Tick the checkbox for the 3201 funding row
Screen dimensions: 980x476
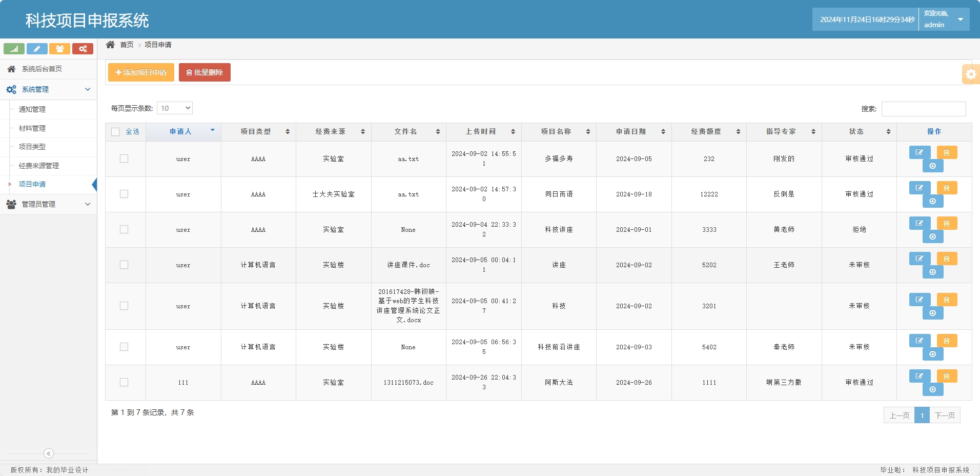pyautogui.click(x=124, y=306)
